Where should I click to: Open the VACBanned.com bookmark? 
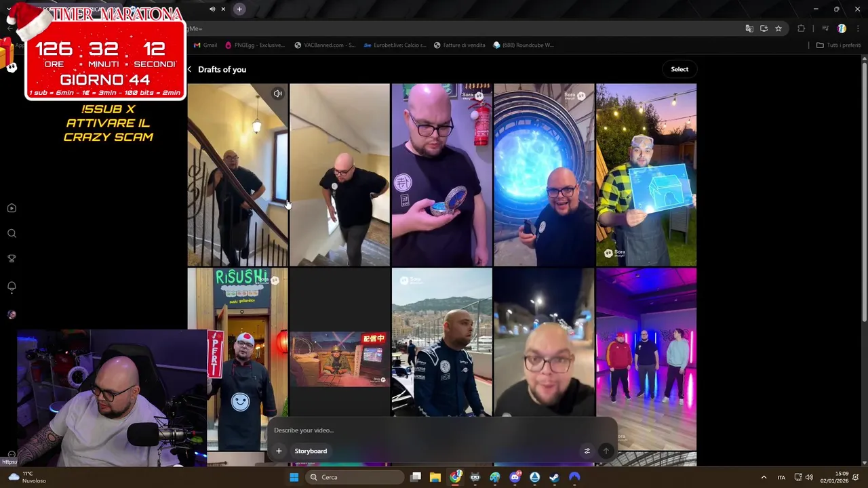[x=325, y=45]
